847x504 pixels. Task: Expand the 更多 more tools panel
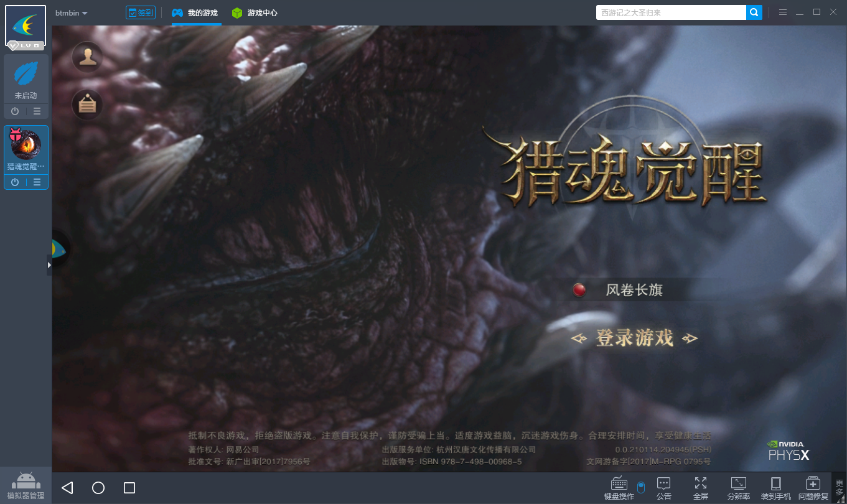[839, 488]
